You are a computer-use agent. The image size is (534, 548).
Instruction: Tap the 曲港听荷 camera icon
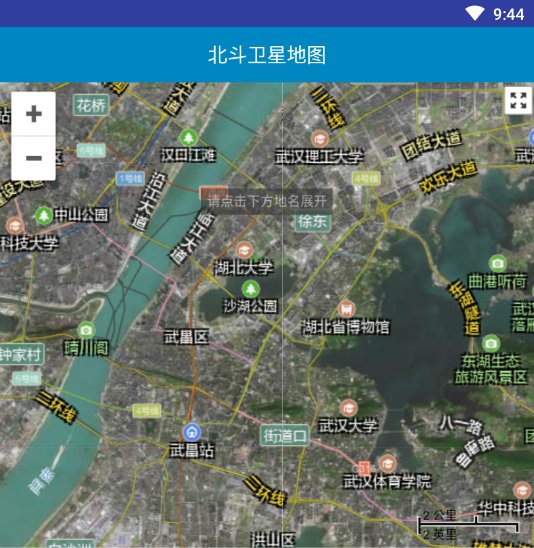coord(498,264)
